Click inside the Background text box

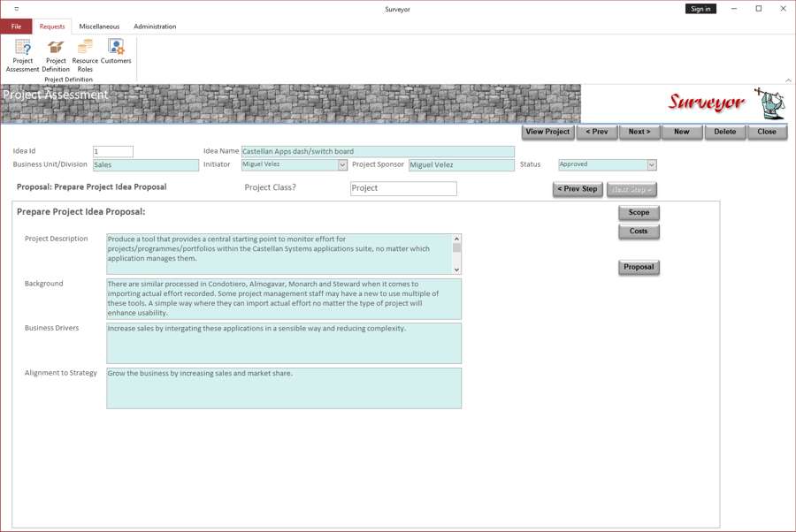[x=284, y=299]
